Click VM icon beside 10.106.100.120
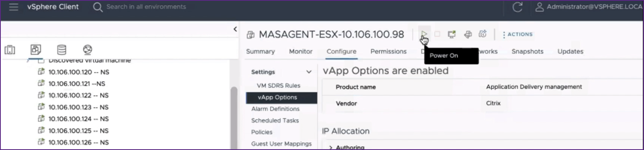644x150 pixels. point(41,72)
